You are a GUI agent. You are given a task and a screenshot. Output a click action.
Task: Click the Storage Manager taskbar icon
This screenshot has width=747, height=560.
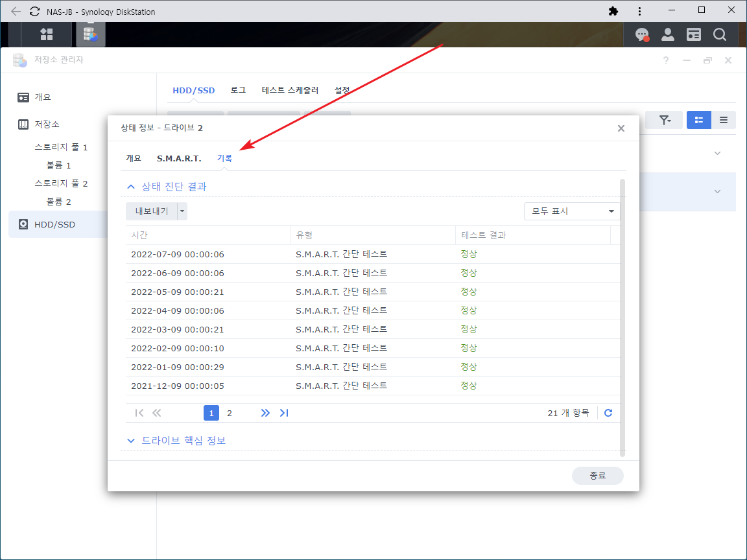(x=90, y=34)
